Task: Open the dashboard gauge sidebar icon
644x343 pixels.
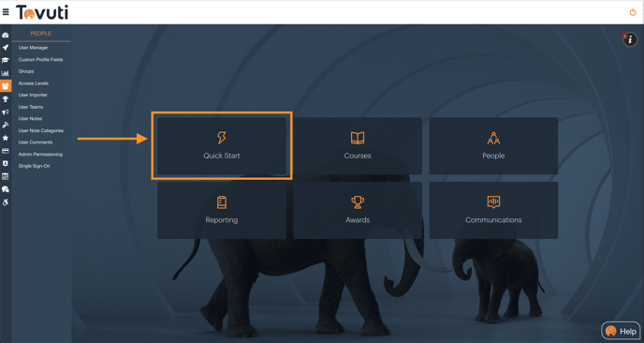Action: click(6, 36)
